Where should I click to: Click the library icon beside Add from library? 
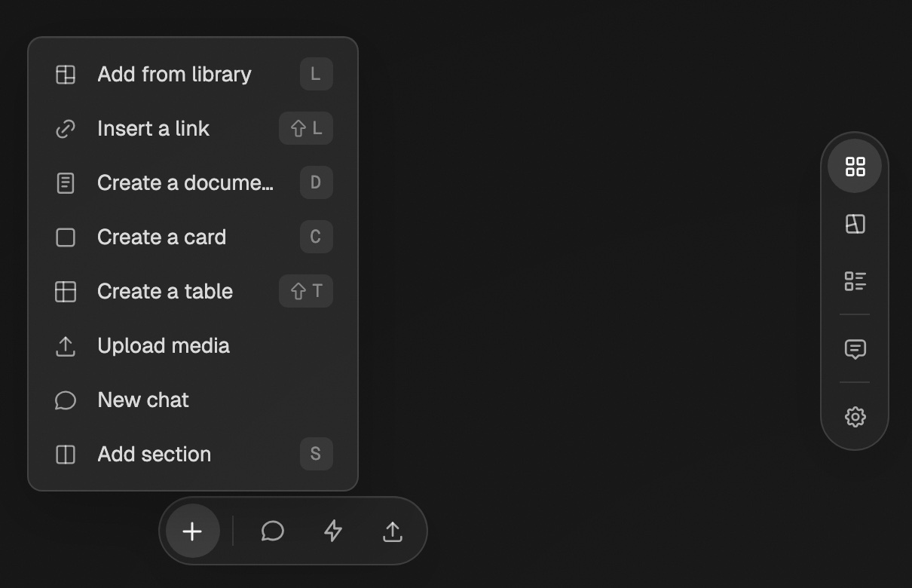66,74
